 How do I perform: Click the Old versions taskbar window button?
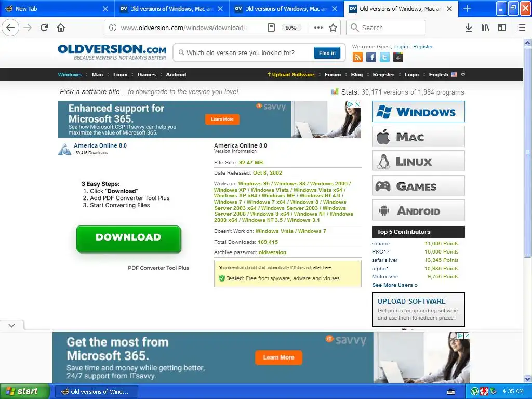coord(96,392)
